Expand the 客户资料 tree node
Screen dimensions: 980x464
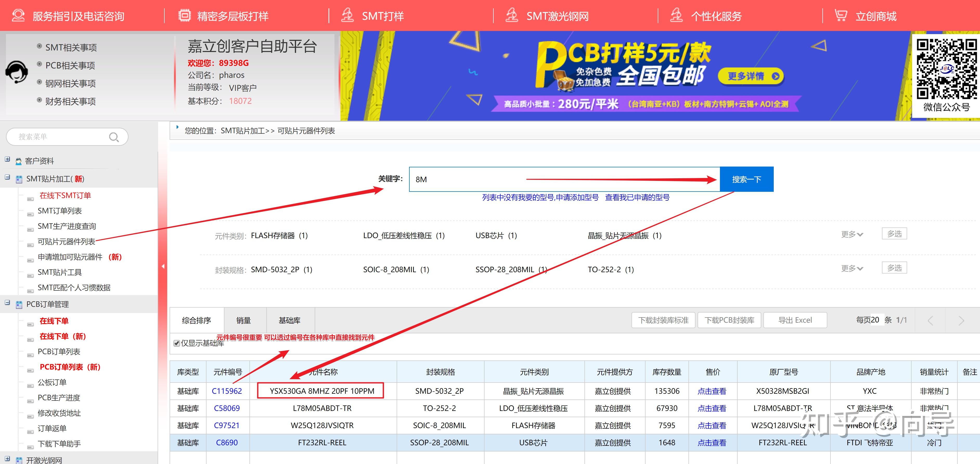pos(7,159)
